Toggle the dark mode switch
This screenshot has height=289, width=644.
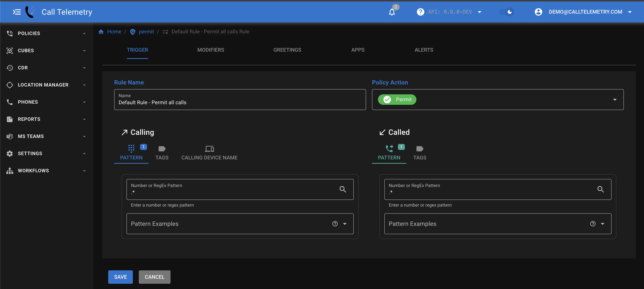pos(507,12)
